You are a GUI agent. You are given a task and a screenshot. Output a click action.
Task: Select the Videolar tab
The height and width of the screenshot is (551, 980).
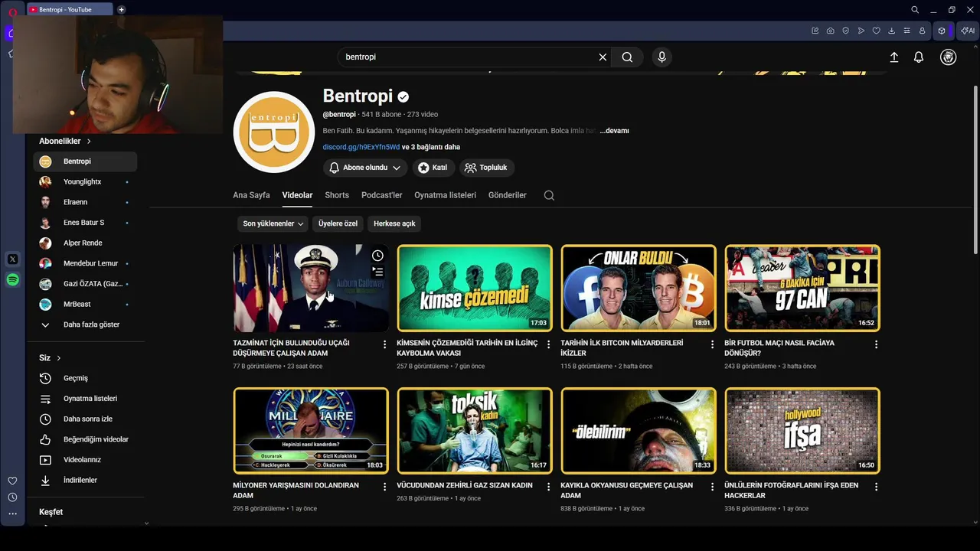297,195
